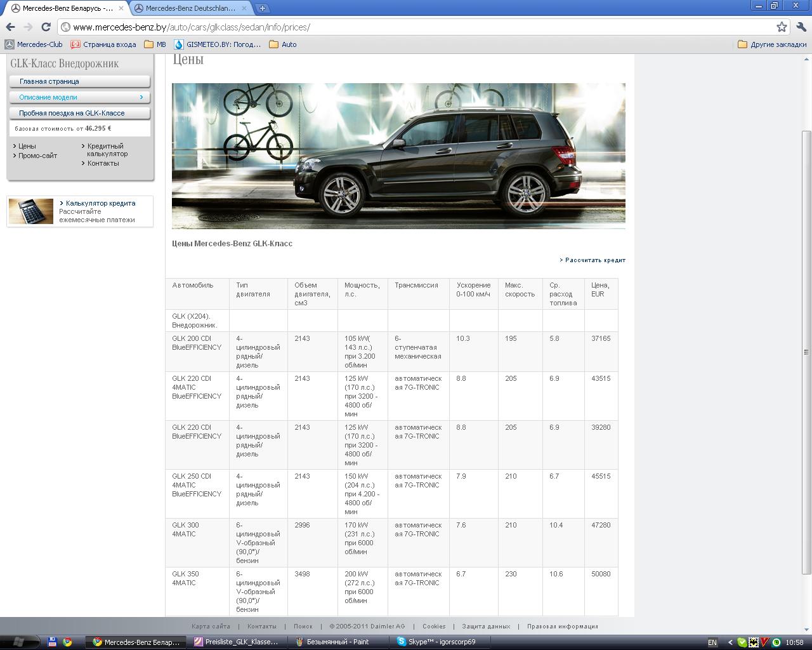Open a new browser tab

tap(262, 8)
